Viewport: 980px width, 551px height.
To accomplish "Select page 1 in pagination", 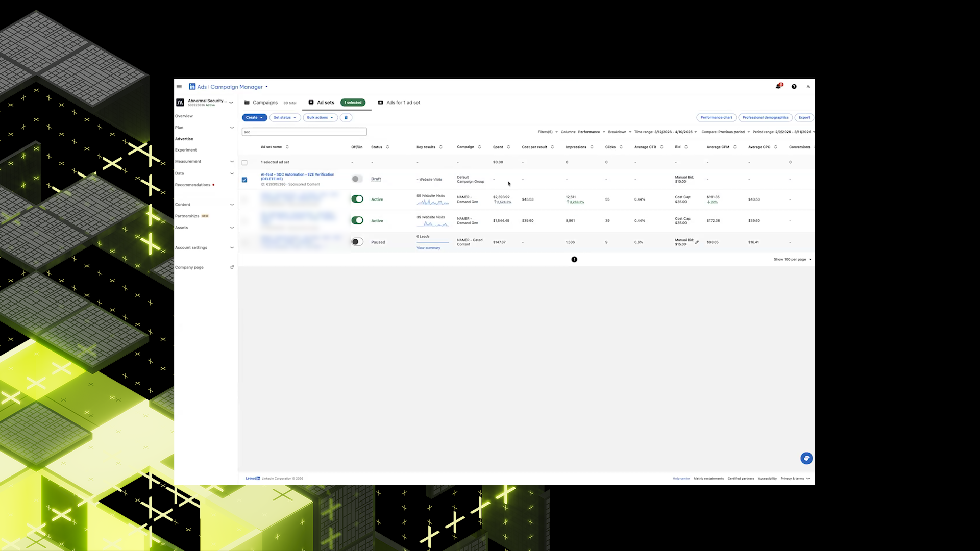I will pyautogui.click(x=574, y=260).
